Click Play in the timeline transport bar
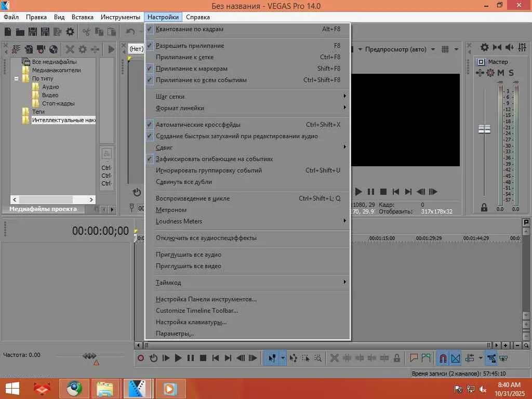Image resolution: width=532 pixels, height=399 pixels. click(x=178, y=358)
